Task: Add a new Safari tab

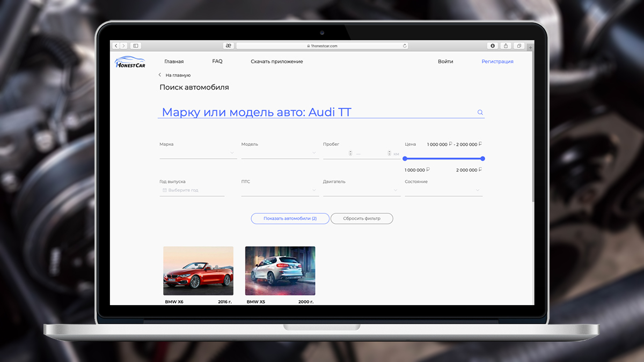Action: [531, 47]
